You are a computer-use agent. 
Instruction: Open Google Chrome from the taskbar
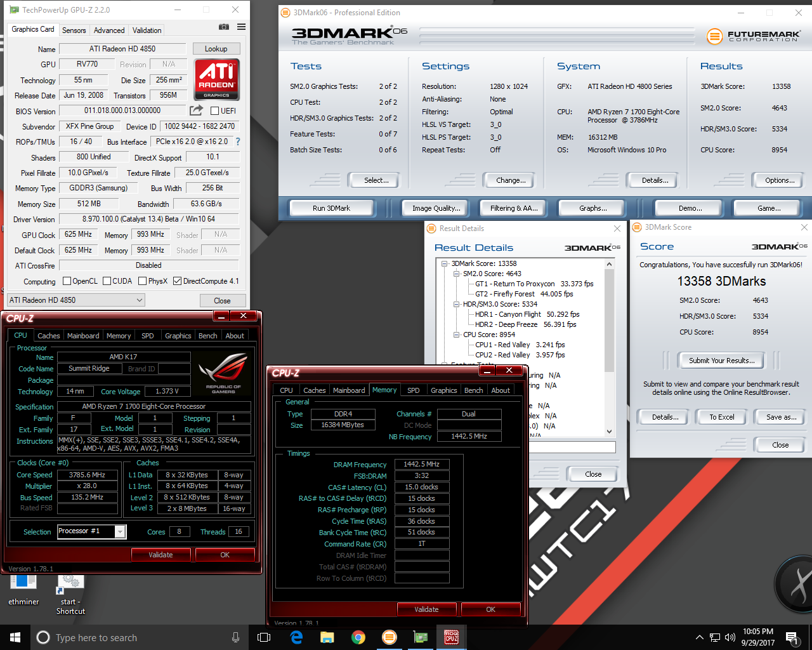[x=358, y=637]
